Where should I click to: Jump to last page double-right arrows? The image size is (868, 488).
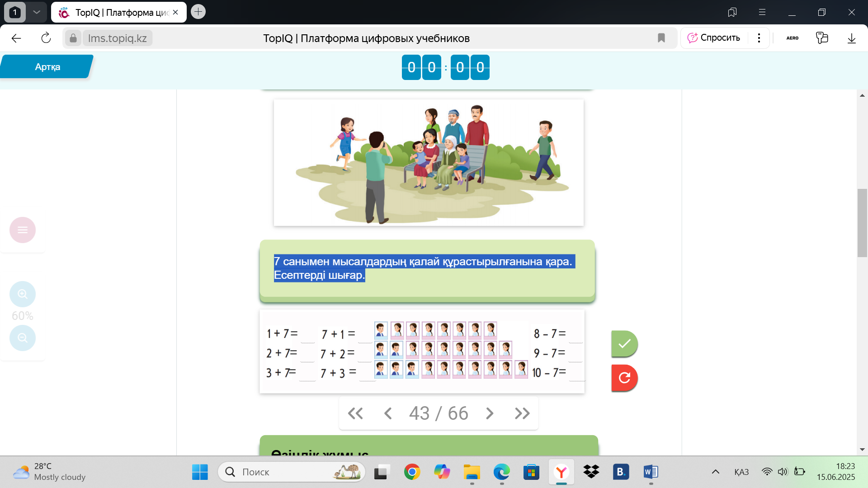pos(522,413)
